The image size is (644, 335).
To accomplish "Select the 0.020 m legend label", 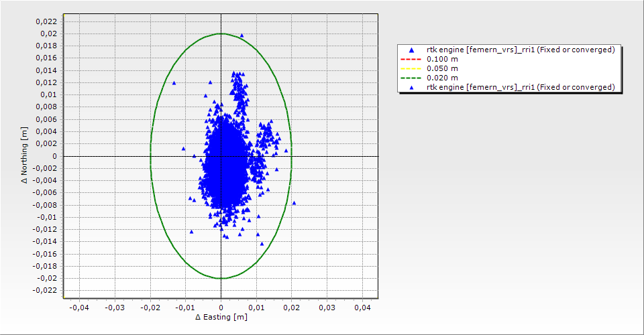I will click(442, 78).
